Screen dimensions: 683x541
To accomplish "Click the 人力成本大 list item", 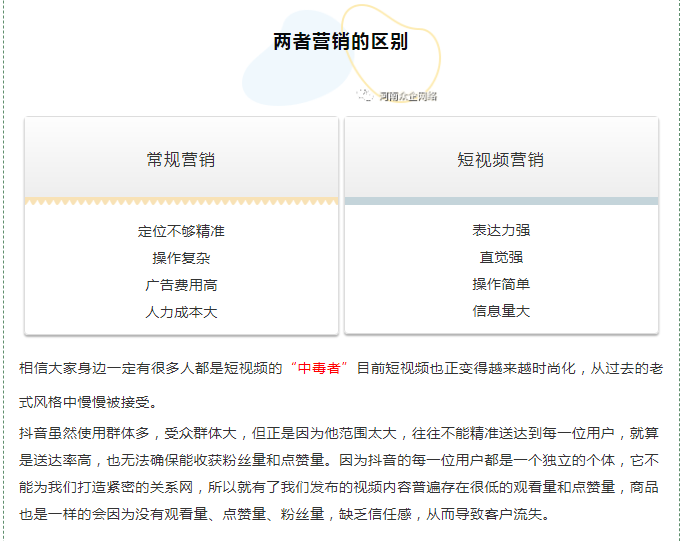I will pyautogui.click(x=181, y=312).
